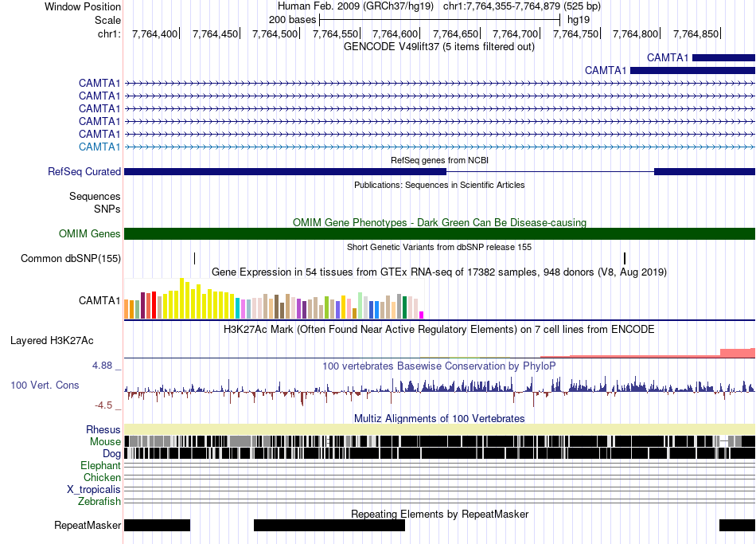Click the wide middle RepeatMasker black block
756x544 pixels.
[329, 525]
